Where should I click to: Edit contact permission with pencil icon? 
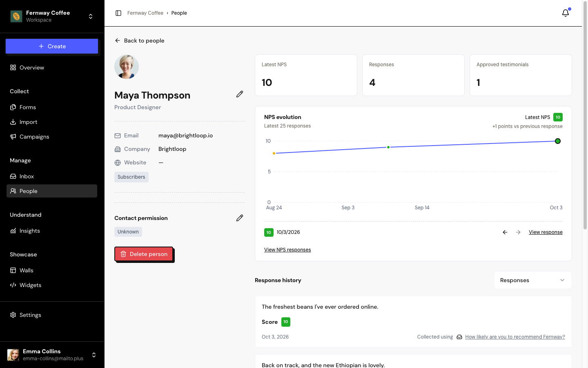click(240, 218)
